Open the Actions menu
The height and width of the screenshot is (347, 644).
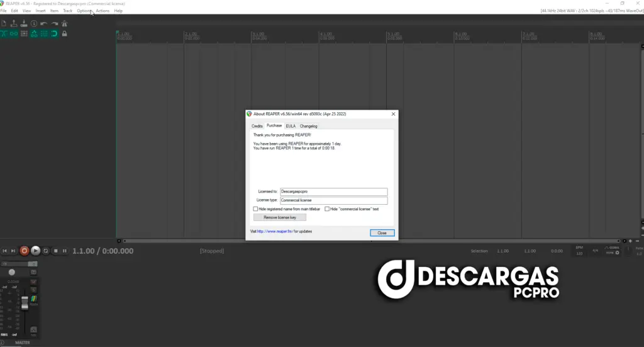(x=103, y=11)
